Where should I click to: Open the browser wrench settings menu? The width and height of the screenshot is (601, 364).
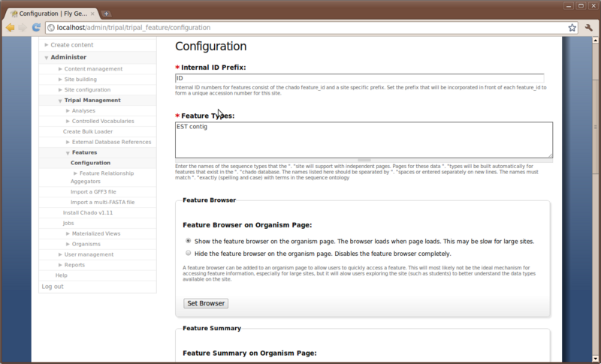coord(589,28)
